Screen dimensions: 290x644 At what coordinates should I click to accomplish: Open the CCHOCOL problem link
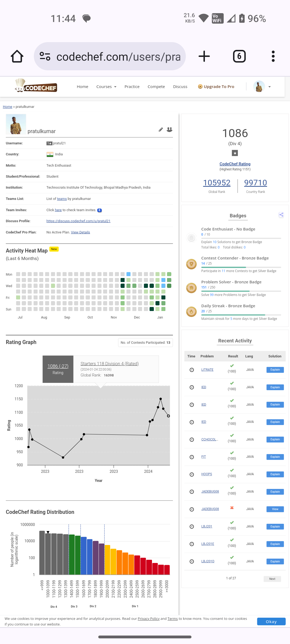point(210,440)
